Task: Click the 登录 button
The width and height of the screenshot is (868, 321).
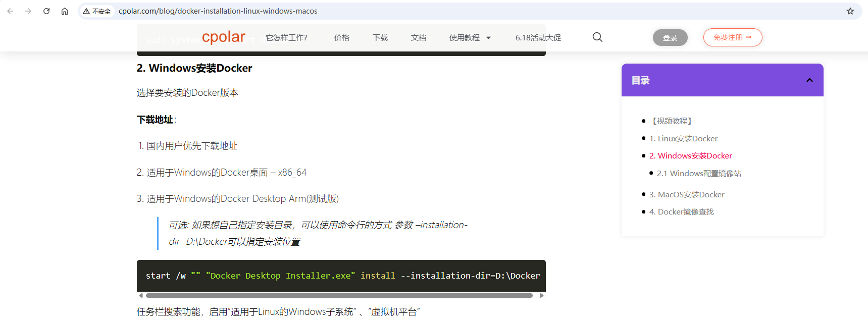Action: 670,38
